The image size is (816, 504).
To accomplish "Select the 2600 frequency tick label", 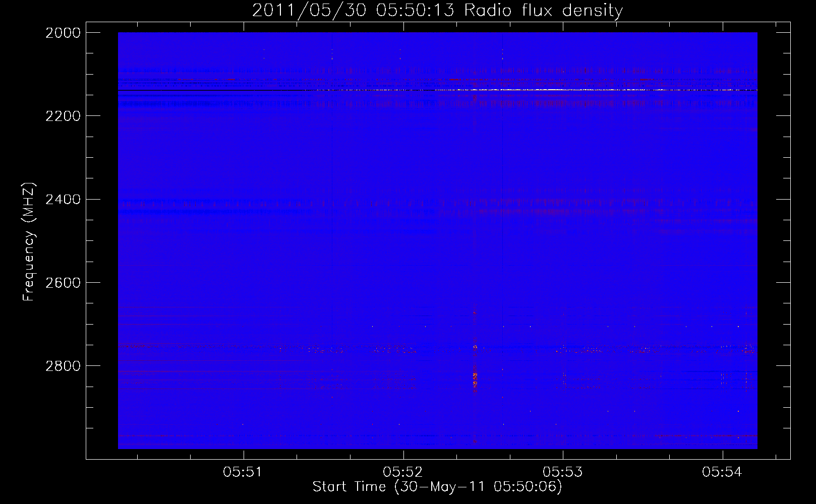I will [63, 283].
